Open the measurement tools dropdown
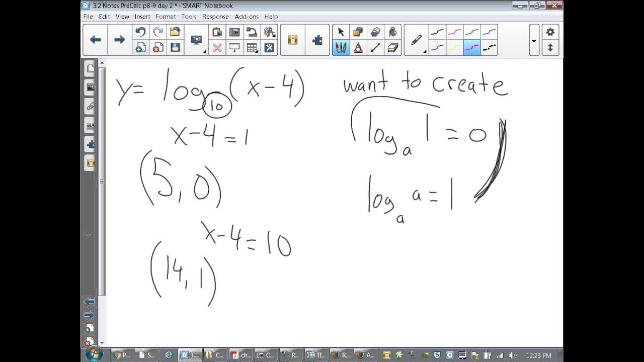The image size is (644, 362). tap(269, 32)
